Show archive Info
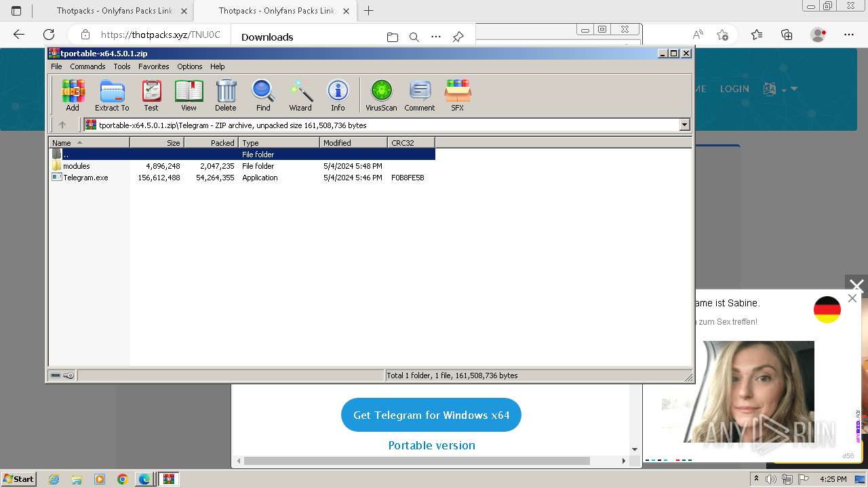 tap(338, 95)
